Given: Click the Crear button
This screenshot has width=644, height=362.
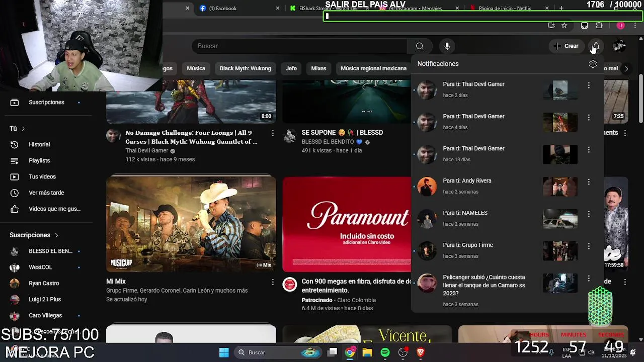Looking at the screenshot, I should tap(566, 46).
